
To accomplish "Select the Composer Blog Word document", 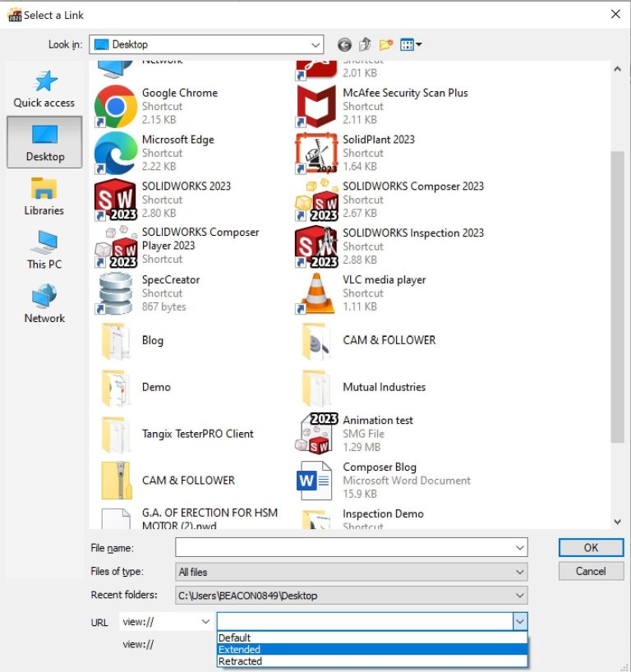I will pyautogui.click(x=383, y=481).
